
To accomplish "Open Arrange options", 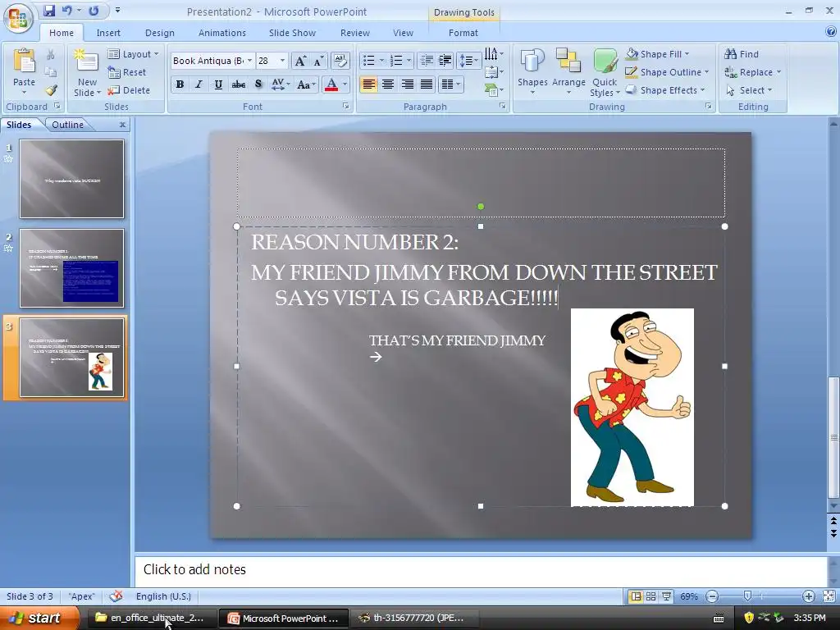I will pos(568,72).
